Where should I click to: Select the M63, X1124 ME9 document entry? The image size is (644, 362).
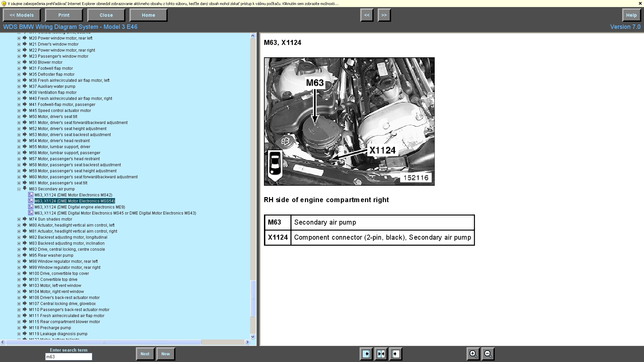79,207
